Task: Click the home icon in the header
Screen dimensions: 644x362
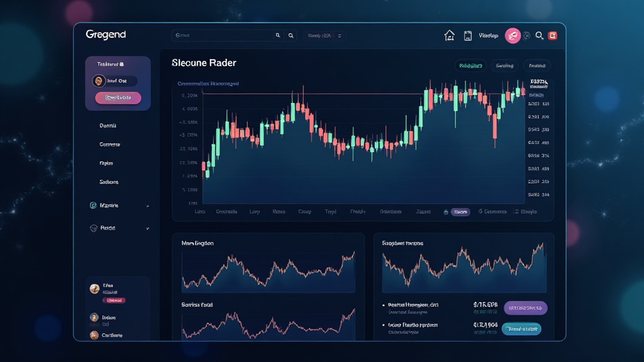Action: pyautogui.click(x=449, y=36)
